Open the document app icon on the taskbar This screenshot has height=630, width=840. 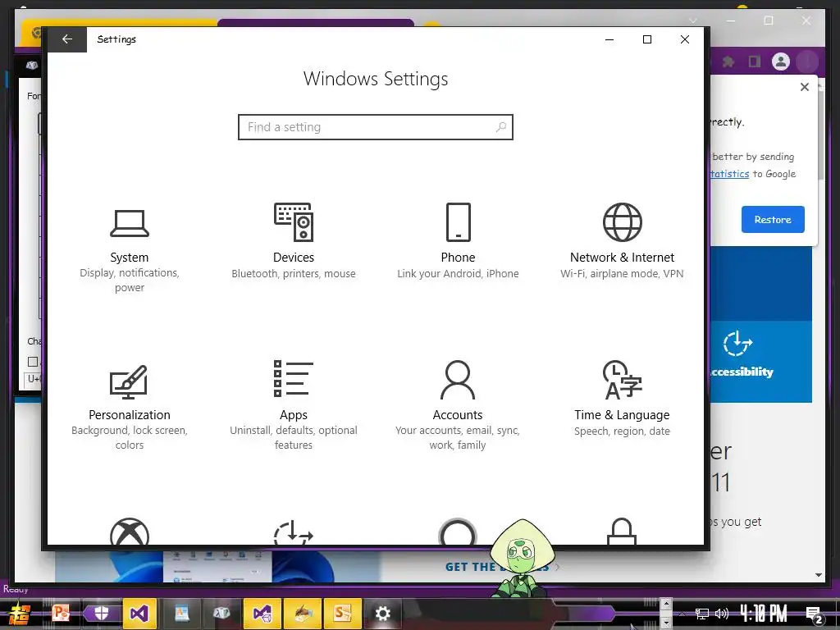pyautogui.click(x=181, y=613)
